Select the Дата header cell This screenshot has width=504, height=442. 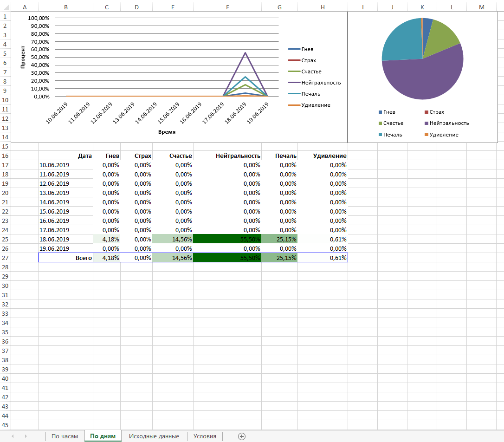point(65,156)
